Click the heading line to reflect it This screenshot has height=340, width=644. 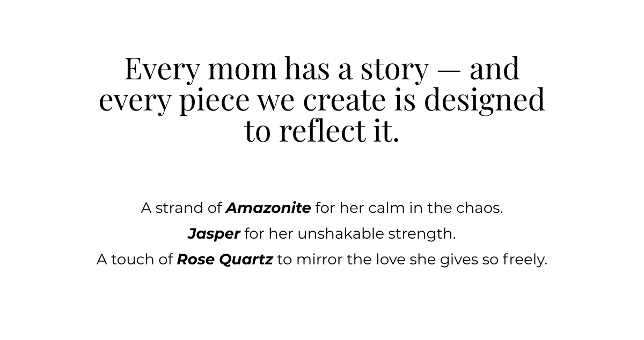pos(322,131)
